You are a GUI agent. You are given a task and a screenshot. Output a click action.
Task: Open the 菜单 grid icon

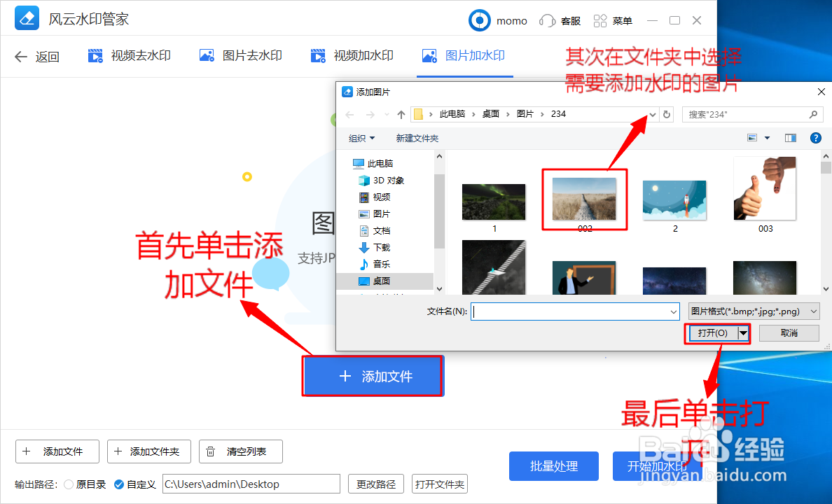pyautogui.click(x=599, y=20)
